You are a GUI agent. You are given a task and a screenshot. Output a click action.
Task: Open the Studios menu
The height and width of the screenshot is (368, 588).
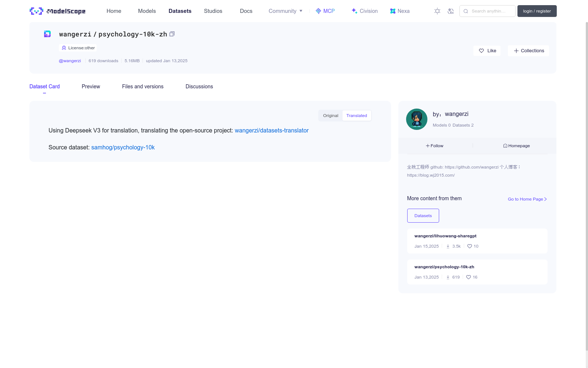pyautogui.click(x=213, y=11)
